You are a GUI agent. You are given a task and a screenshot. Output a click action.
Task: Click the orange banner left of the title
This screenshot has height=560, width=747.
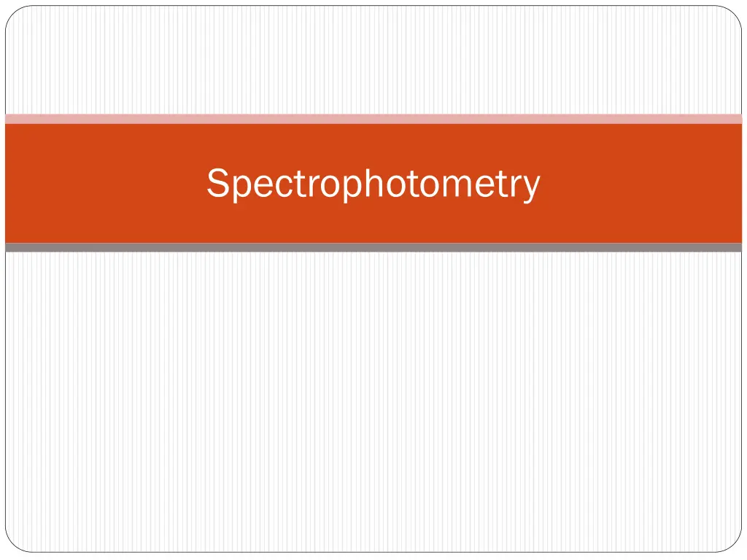click(x=102, y=184)
